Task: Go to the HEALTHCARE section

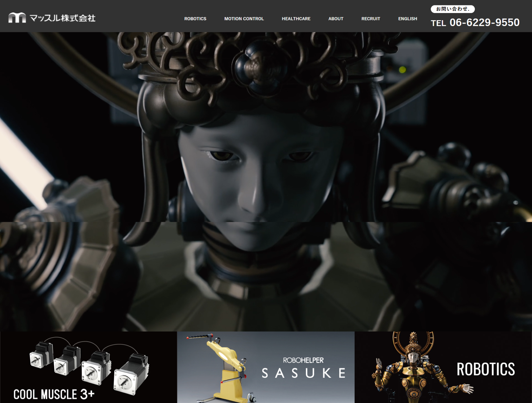Action: pos(296,19)
